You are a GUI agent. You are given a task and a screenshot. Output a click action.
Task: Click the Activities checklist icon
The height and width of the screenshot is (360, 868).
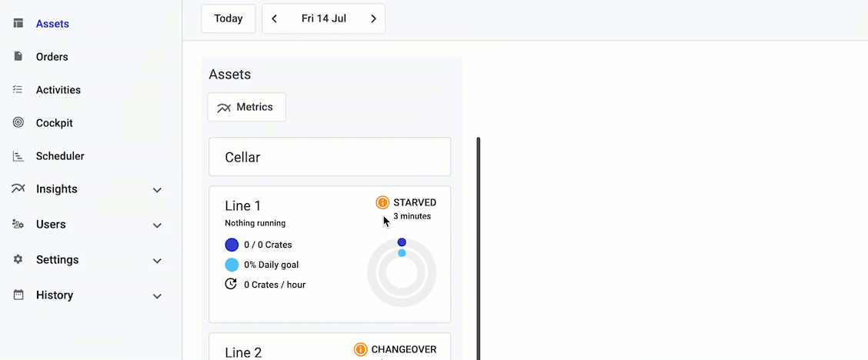(18, 90)
